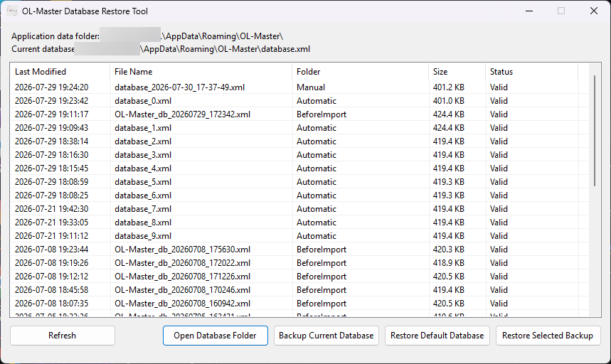The height and width of the screenshot is (364, 611).
Task: Sort by Status column header
Action: point(532,72)
